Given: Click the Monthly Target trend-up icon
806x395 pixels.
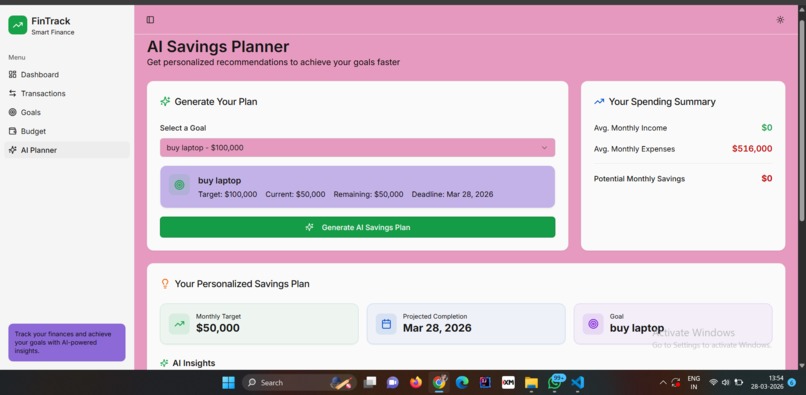Looking at the screenshot, I should tap(179, 324).
